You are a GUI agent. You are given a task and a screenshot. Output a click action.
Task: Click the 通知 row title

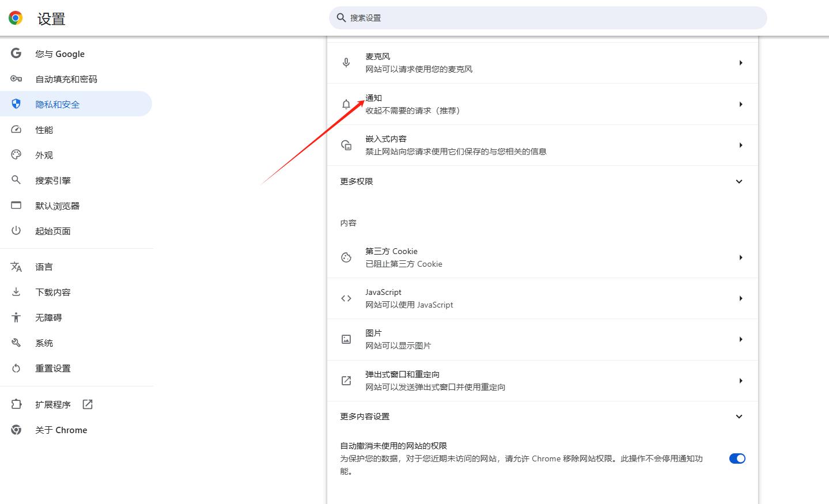(374, 98)
